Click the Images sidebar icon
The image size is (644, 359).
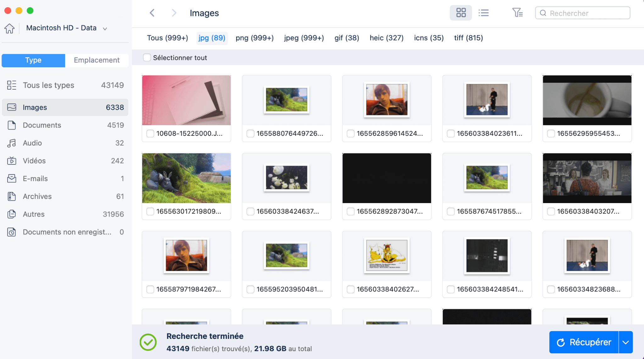tap(12, 107)
